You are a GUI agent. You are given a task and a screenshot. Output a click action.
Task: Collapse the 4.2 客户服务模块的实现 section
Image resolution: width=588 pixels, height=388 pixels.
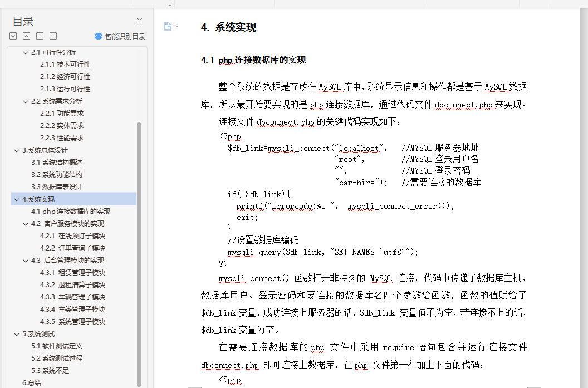click(x=26, y=224)
